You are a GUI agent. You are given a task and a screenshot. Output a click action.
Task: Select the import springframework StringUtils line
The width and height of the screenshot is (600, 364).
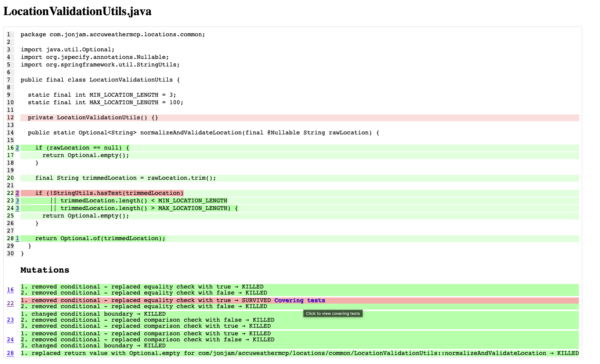(x=100, y=65)
